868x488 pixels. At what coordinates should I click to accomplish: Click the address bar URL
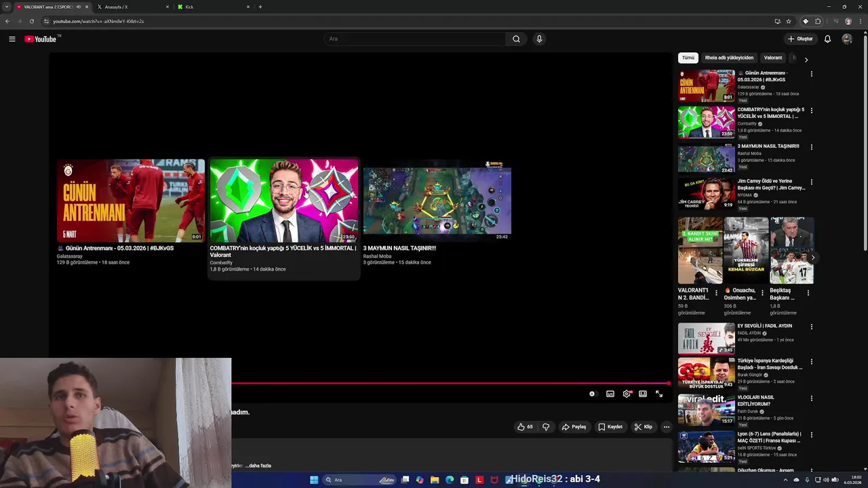(98, 21)
